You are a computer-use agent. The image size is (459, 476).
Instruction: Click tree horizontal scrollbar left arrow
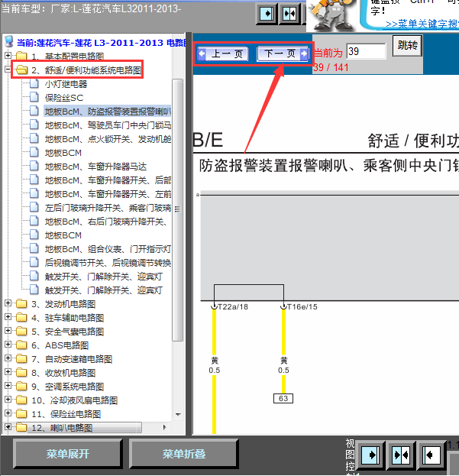pos(8,427)
